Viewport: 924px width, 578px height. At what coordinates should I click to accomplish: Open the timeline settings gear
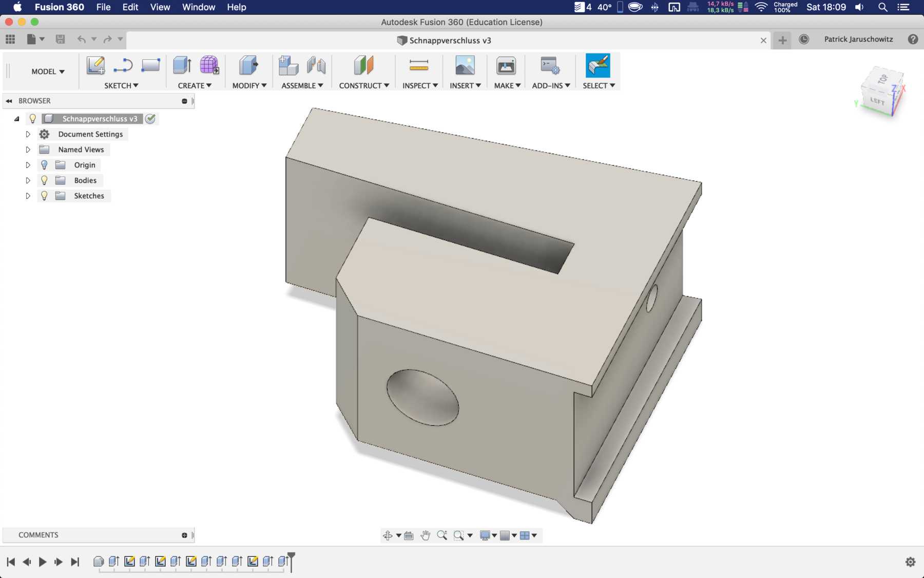click(910, 562)
